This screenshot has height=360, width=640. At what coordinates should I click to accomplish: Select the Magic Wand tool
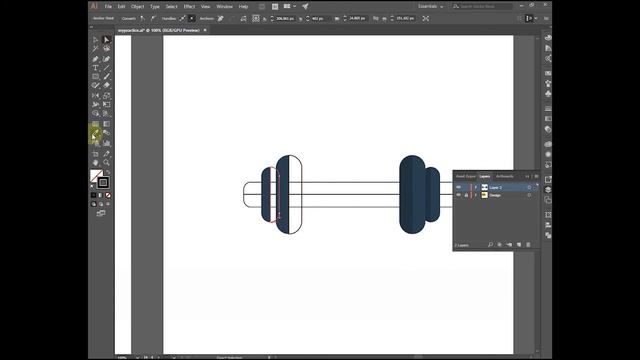click(x=95, y=49)
